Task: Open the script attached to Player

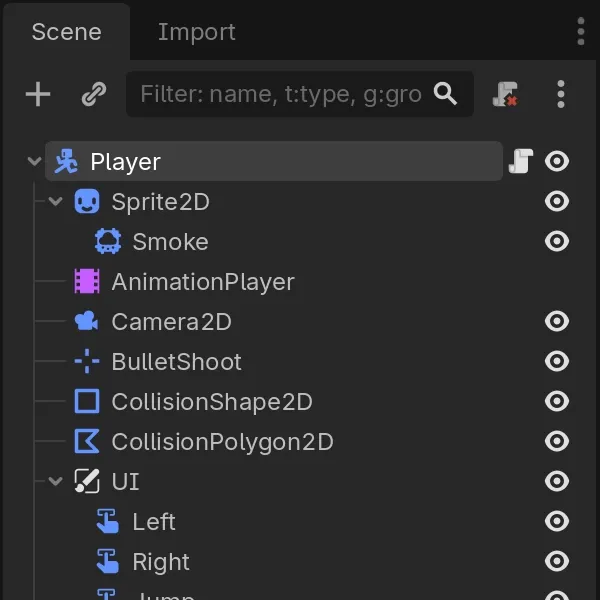Action: tap(520, 161)
